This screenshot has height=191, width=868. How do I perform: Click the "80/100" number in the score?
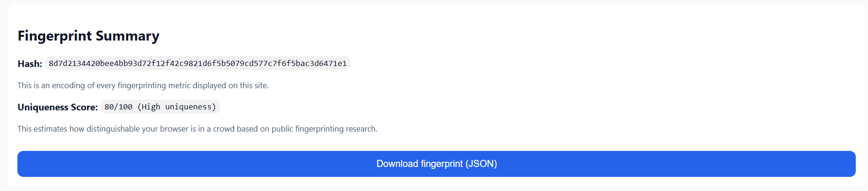tap(119, 107)
